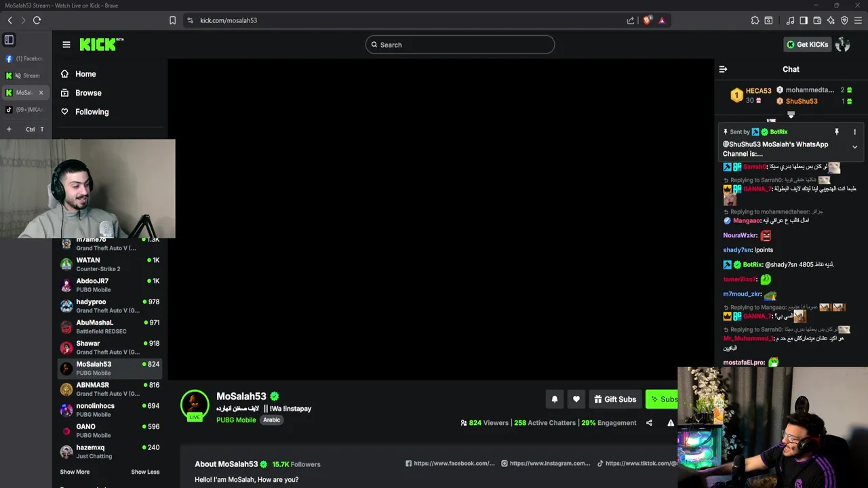The image size is (868, 488).
Task: Open HECA53 top gifter entry
Action: [x=751, y=96]
